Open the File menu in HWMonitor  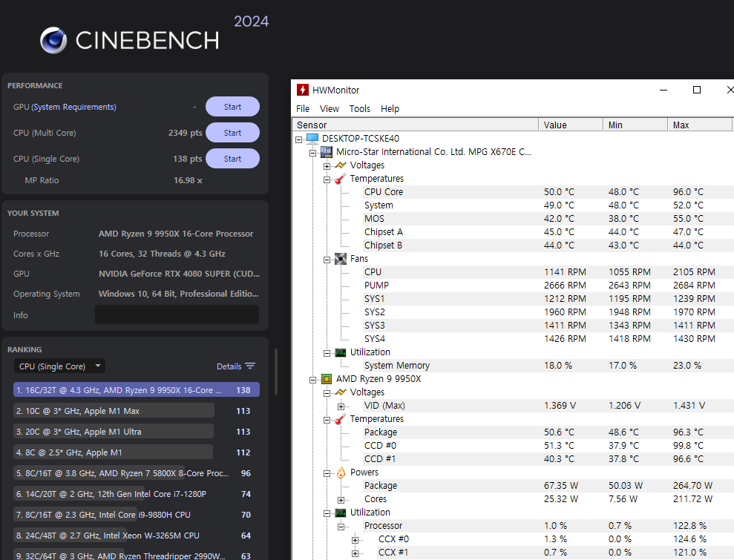coord(303,108)
